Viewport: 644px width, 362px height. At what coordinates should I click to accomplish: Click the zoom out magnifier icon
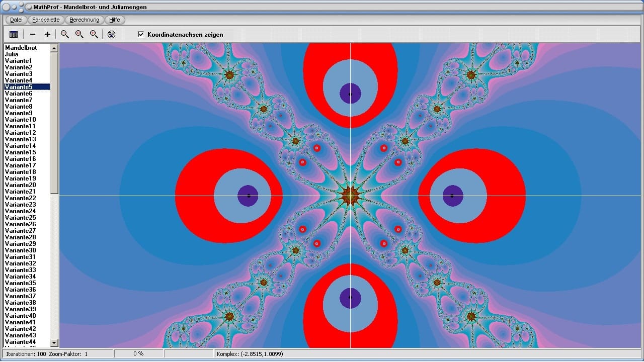click(64, 34)
